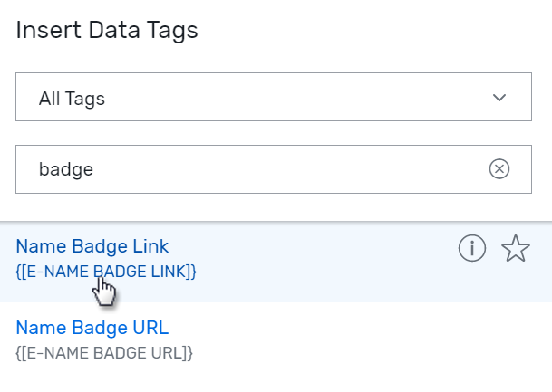Click the {[E-NAME BADGE URL]} code text

pyautogui.click(x=104, y=352)
